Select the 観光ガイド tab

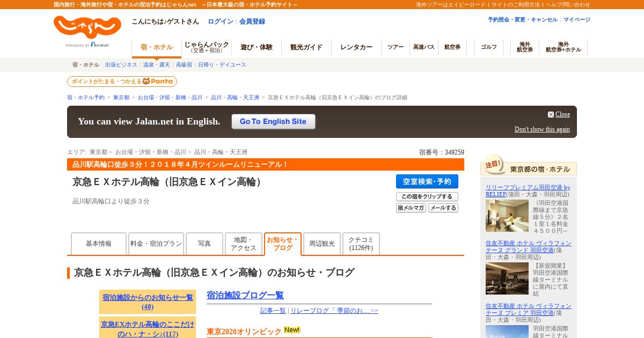click(306, 47)
